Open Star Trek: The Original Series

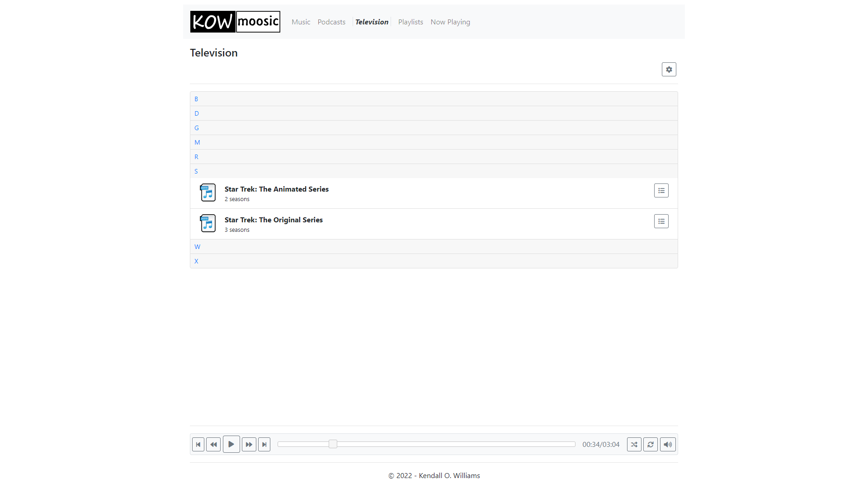[274, 220]
